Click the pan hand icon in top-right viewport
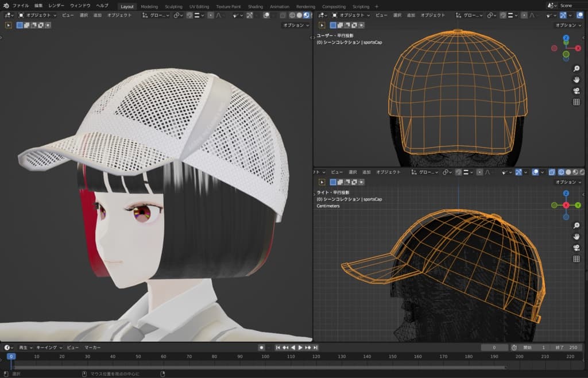This screenshot has width=588, height=378. pyautogui.click(x=576, y=79)
